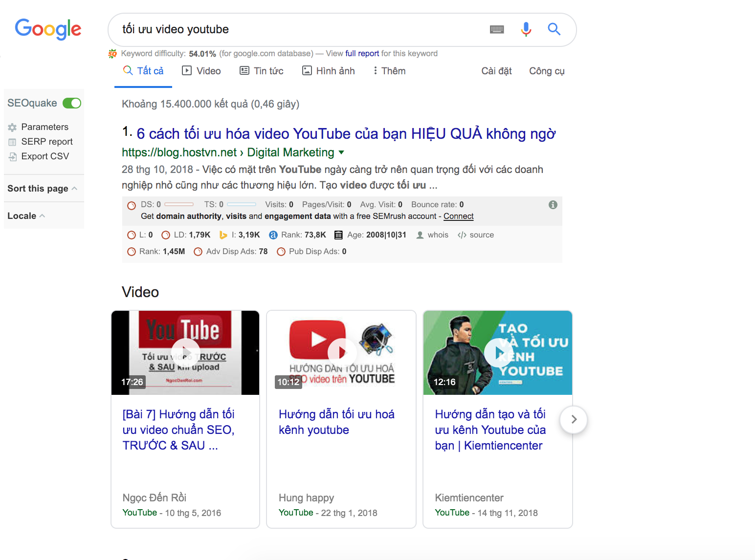Click the blue search magnifier button
Image resolution: width=755 pixels, height=560 pixels.
point(554,29)
